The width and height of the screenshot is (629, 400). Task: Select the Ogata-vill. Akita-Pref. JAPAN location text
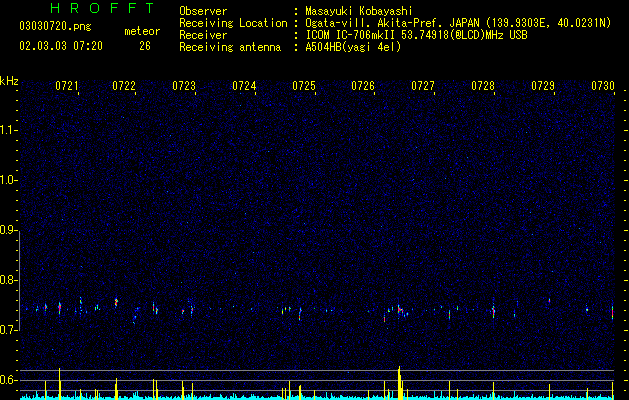458,23
